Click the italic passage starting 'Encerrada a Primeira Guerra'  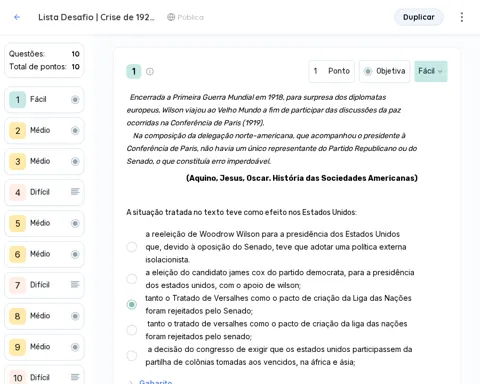[272, 129]
